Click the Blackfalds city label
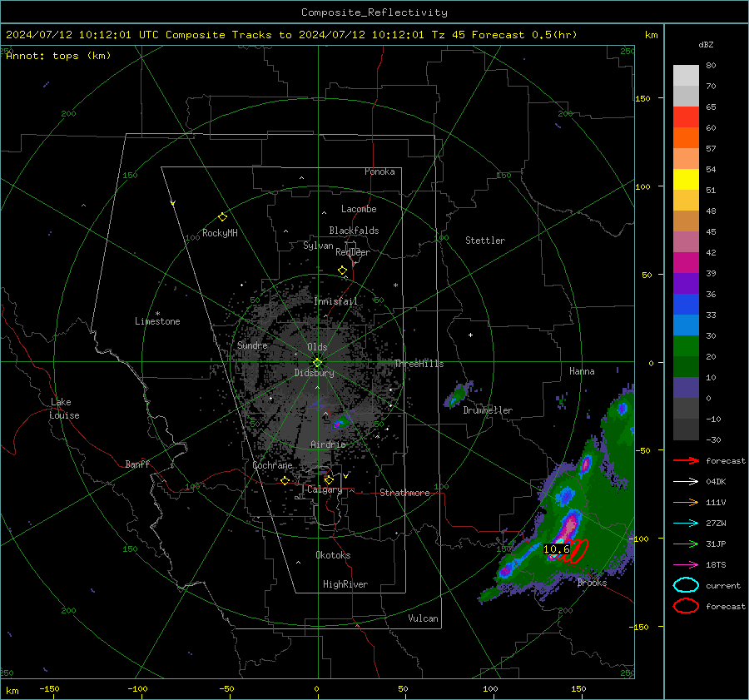The image size is (749, 700). (x=354, y=231)
